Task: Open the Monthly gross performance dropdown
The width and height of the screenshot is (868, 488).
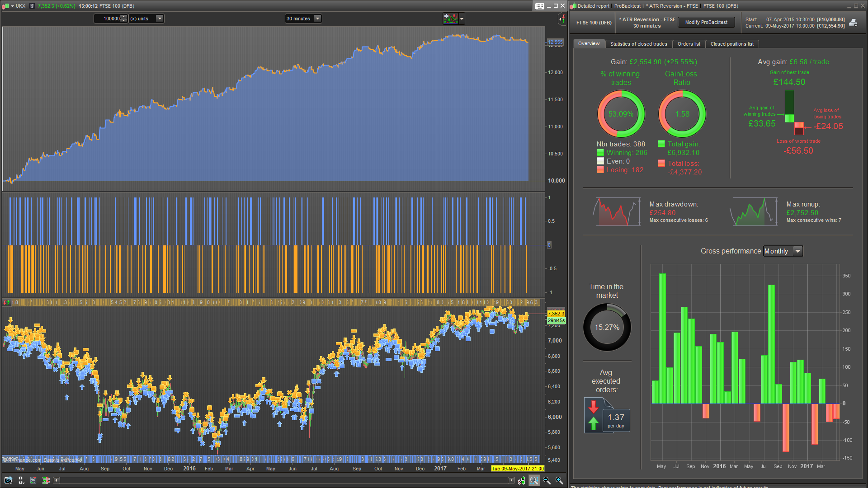Action: (797, 251)
